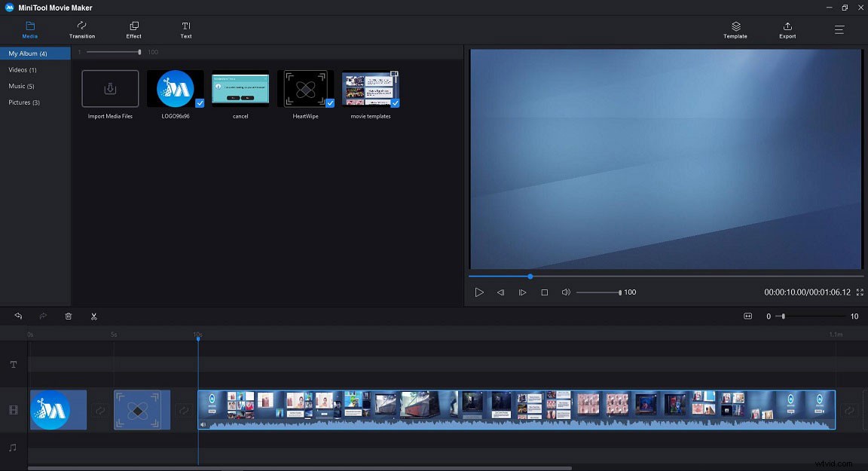This screenshot has width=868, height=471.
Task: Select Music in the media sidebar
Action: click(x=20, y=86)
